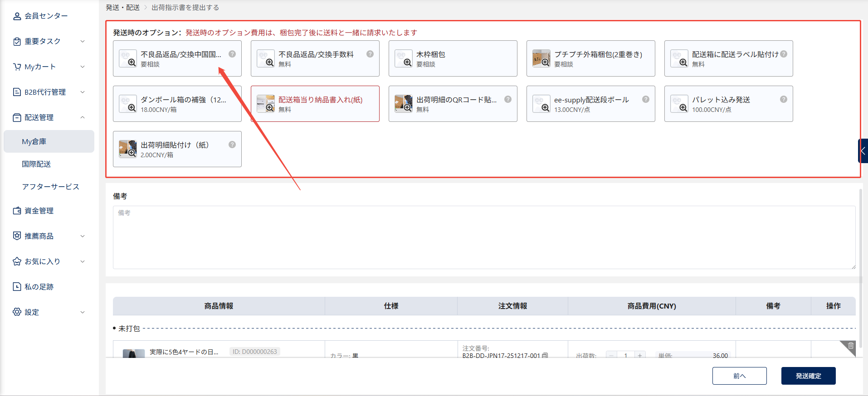Viewport: 868px width, 396px height.
Task: Preview image for ee-supply配送段ボール option
Action: tap(541, 104)
